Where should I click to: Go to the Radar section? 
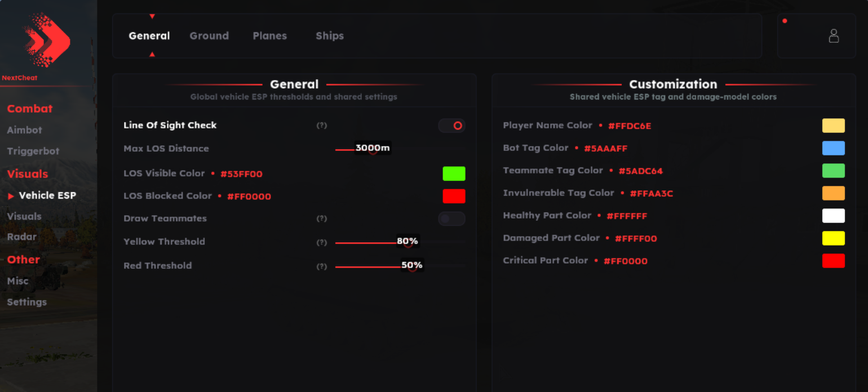point(21,237)
